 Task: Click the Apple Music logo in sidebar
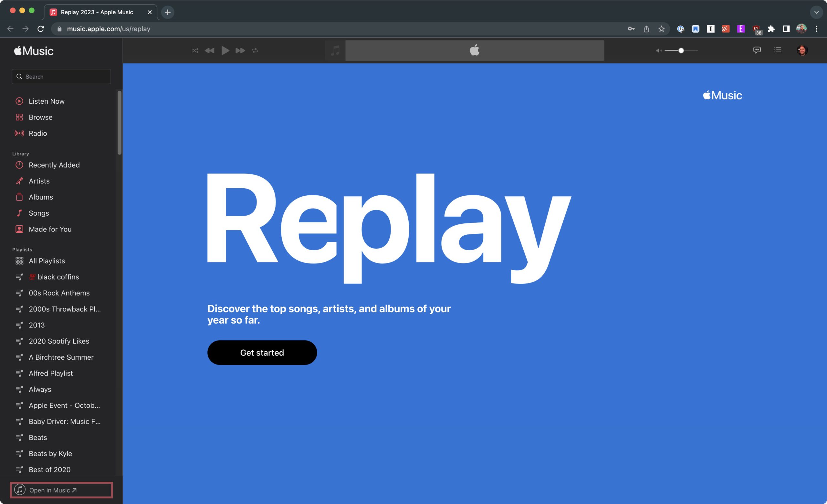pos(34,51)
